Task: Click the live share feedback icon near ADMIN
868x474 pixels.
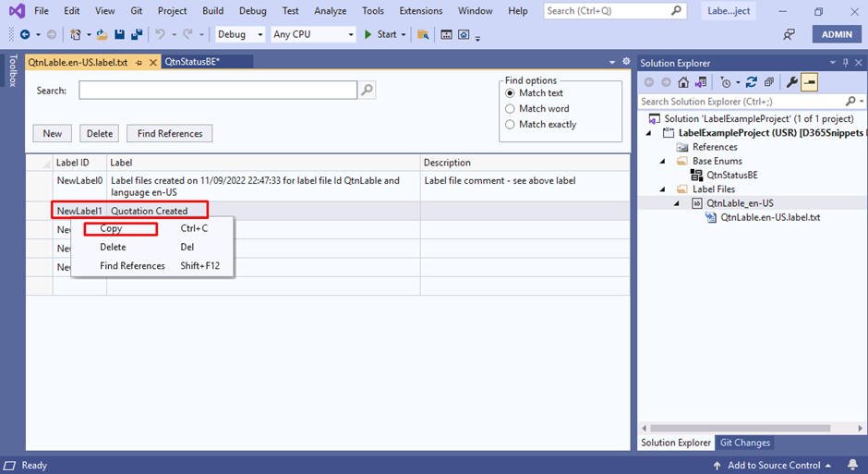Action: 789,34
